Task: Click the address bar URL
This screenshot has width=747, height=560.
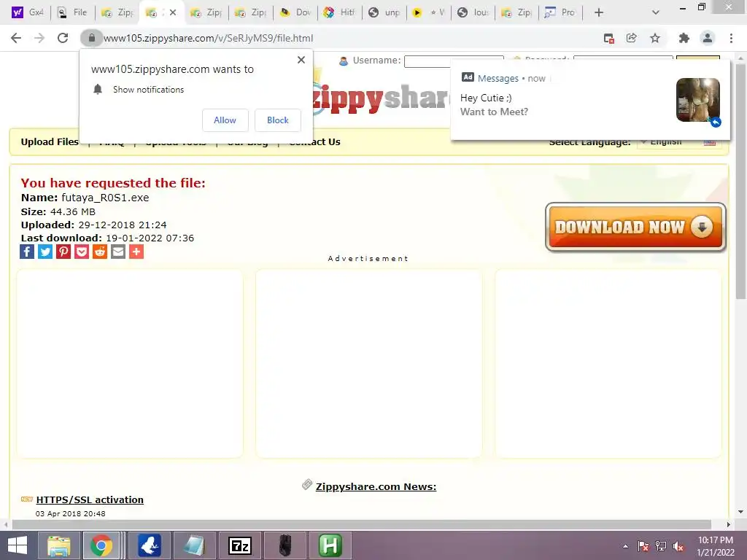Action: point(208,38)
